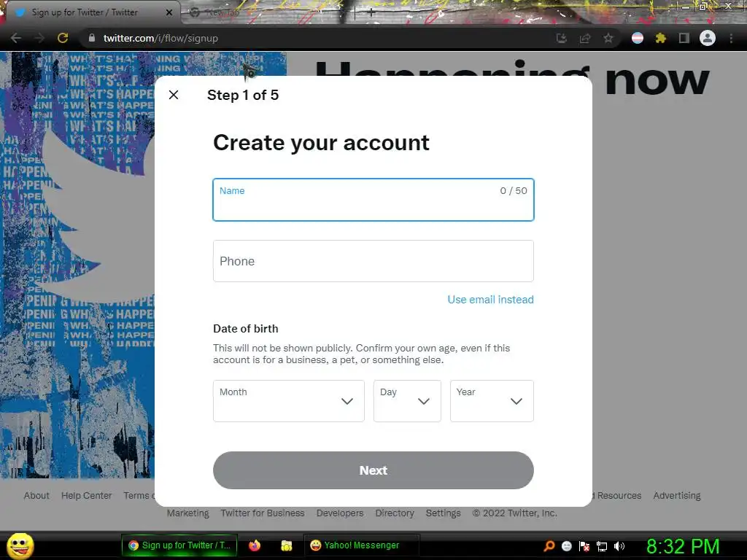Click the striped flag extension icon
This screenshot has height=560, width=747.
[638, 38]
